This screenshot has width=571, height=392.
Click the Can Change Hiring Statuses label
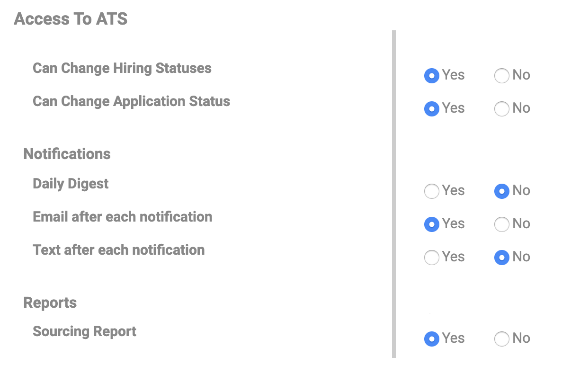[x=122, y=68]
